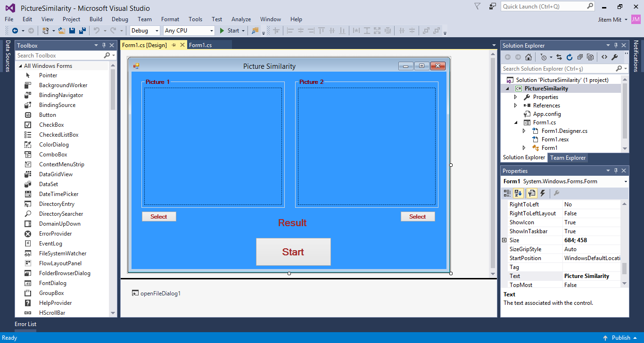Image resolution: width=644 pixels, height=343 pixels.
Task: Open the Any CPU platform dropdown
Action: coord(211,30)
